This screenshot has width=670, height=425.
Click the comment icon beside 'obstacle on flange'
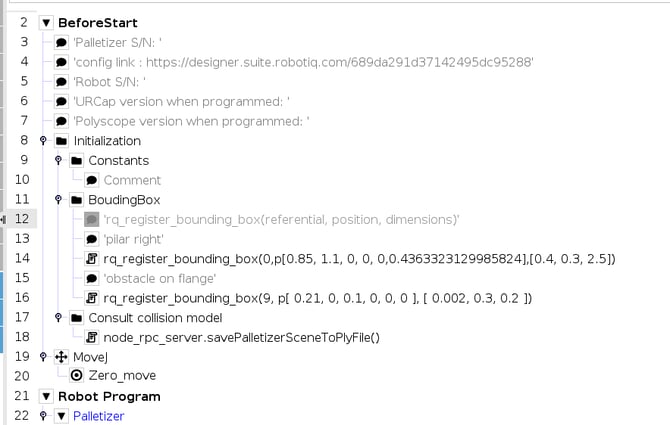(x=92, y=278)
